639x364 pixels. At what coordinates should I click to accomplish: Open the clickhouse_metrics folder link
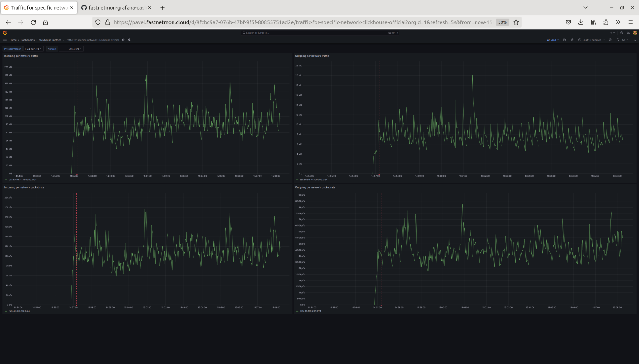coord(50,40)
